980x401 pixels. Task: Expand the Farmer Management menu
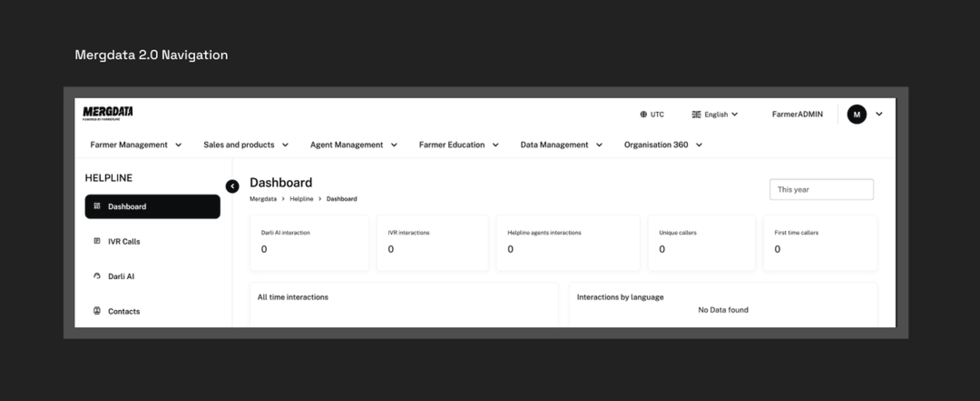coord(136,145)
